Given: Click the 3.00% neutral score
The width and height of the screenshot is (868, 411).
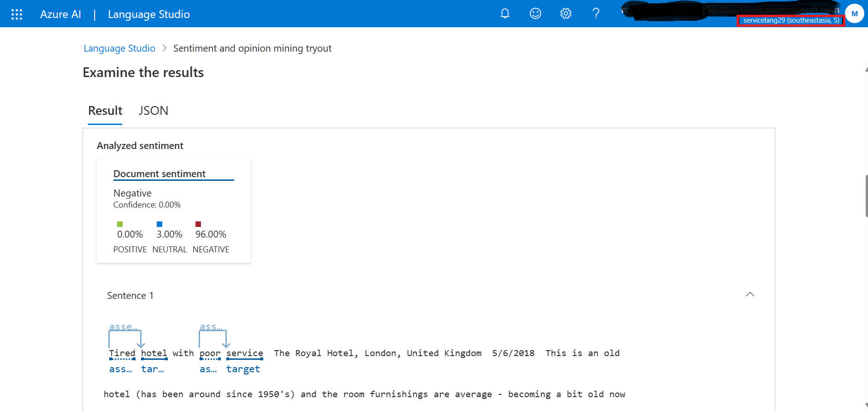Looking at the screenshot, I should [170, 234].
